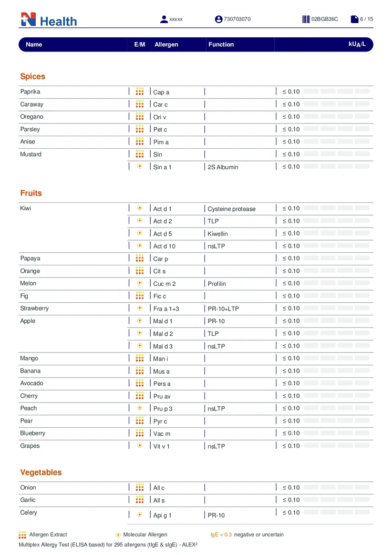Click the molecular allergen icon for Sin a 1
The width and height of the screenshot is (392, 555).
click(140, 167)
